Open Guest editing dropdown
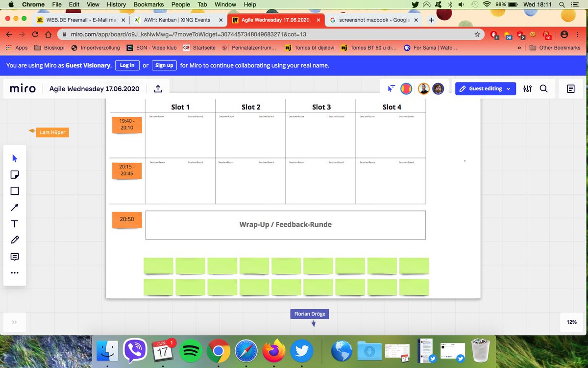Screen dimensions: 588x368 (485, 89)
